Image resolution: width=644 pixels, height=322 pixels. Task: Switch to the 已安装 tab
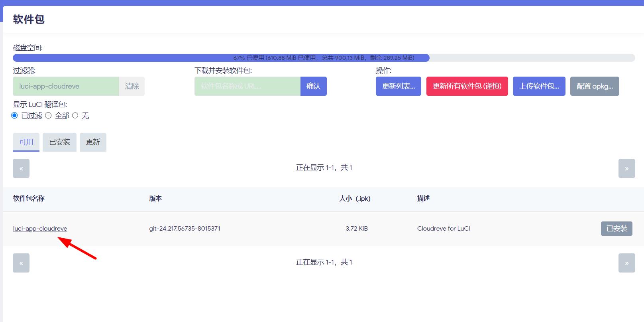click(x=59, y=142)
